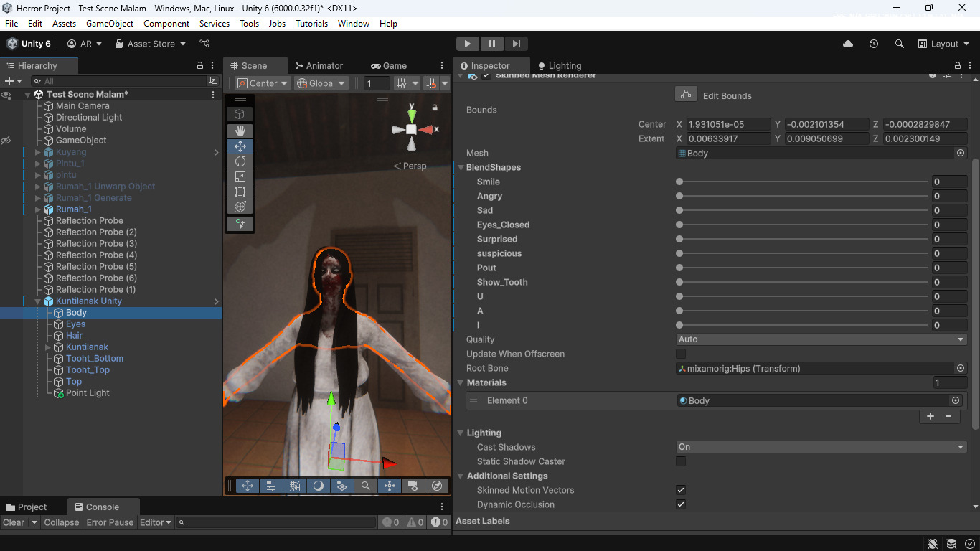Select the Rect transform tool
Viewport: 980px width, 551px height.
240,191
